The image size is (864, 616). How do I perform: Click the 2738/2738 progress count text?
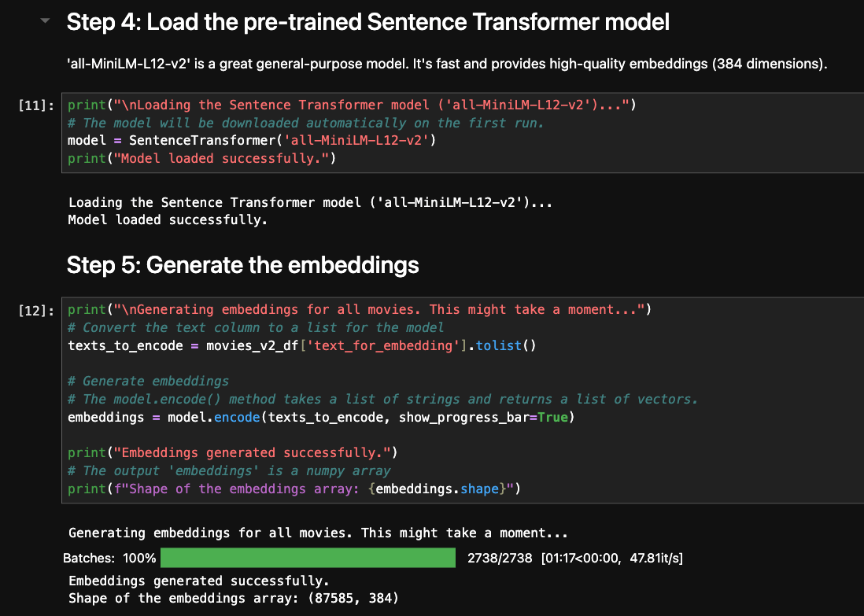500,558
